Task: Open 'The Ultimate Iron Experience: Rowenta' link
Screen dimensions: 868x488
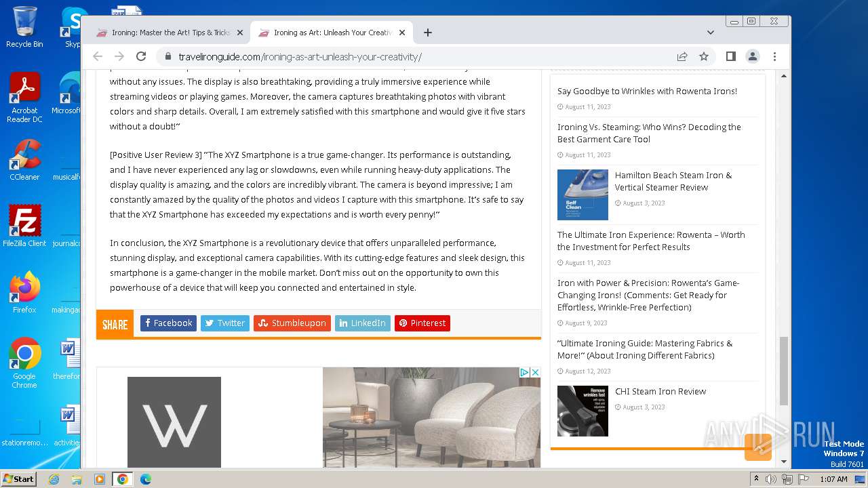Action: pos(651,241)
